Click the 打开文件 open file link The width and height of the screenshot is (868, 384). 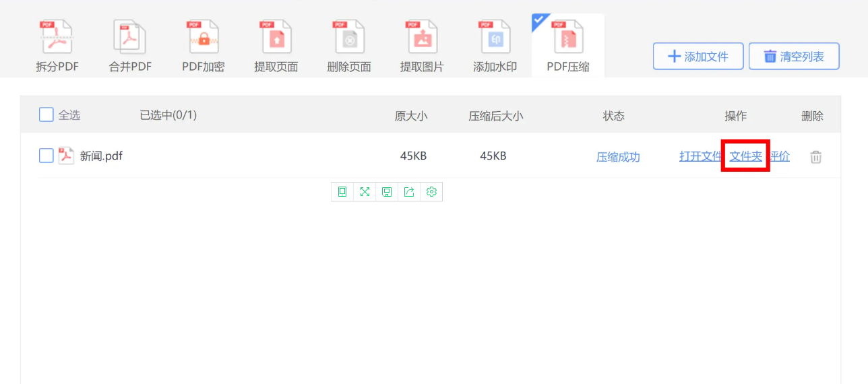pos(700,156)
